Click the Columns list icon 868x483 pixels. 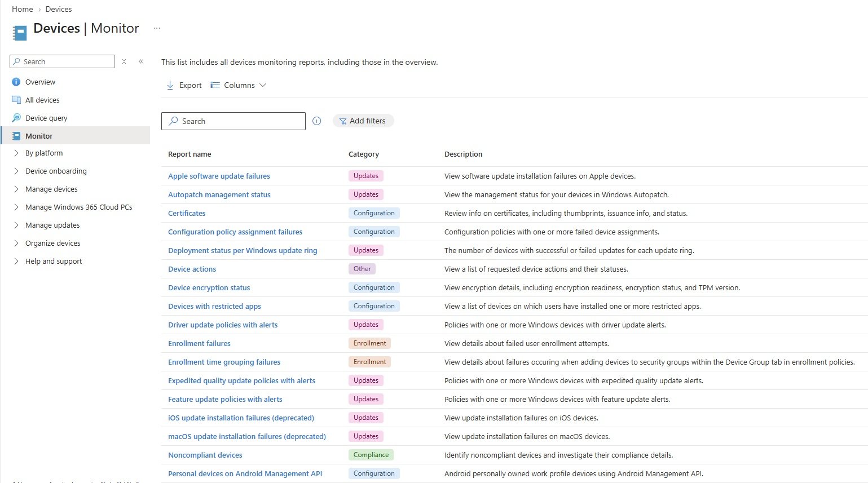click(215, 85)
